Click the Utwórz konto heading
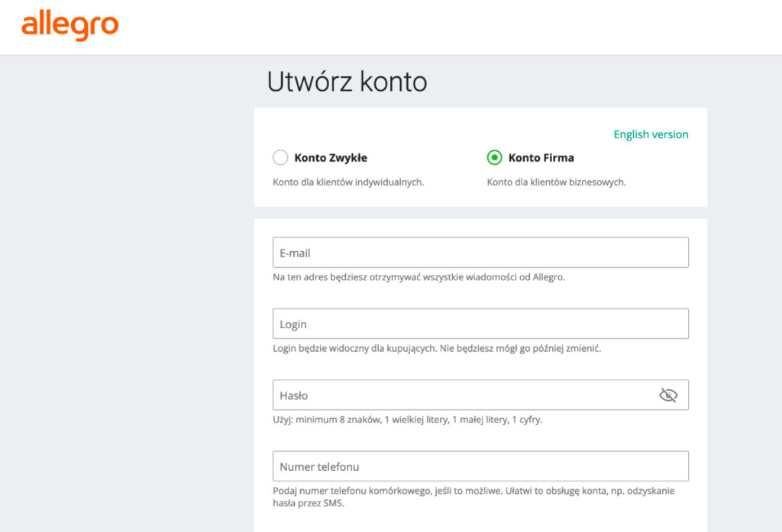 [x=347, y=81]
